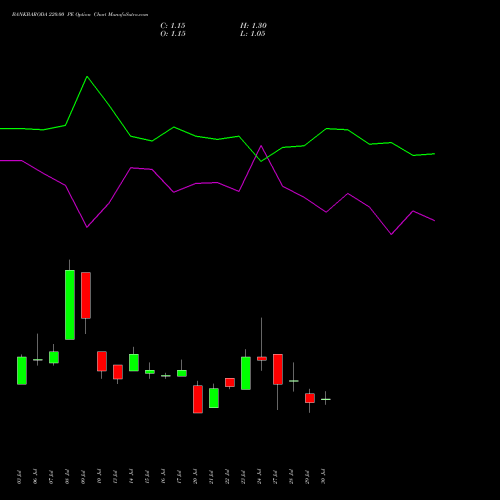Image resolution: width=500 pixels, height=500 pixels.
Task: Select the high value 'H: 1.30'
Action: click(253, 26)
